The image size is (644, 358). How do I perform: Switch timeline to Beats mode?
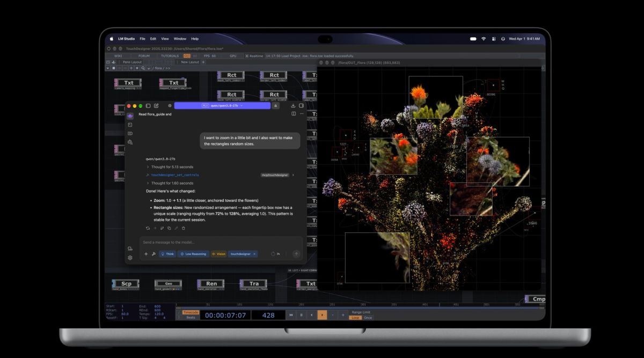pos(191,317)
